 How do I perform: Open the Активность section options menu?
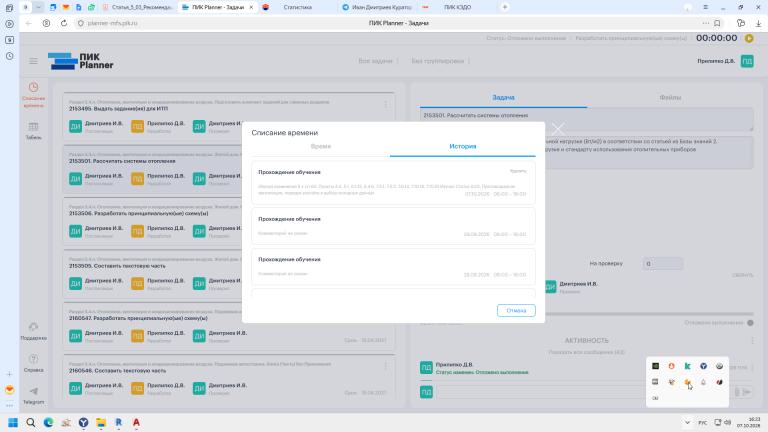(752, 341)
